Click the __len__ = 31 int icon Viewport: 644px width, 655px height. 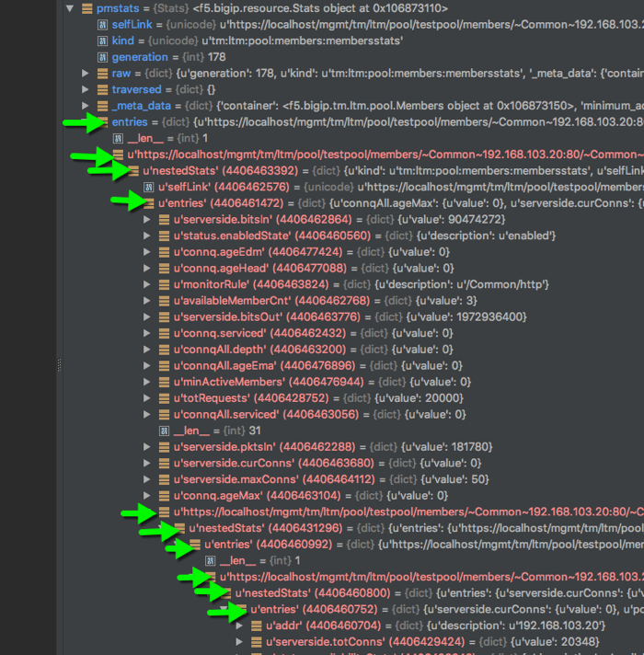point(164,431)
